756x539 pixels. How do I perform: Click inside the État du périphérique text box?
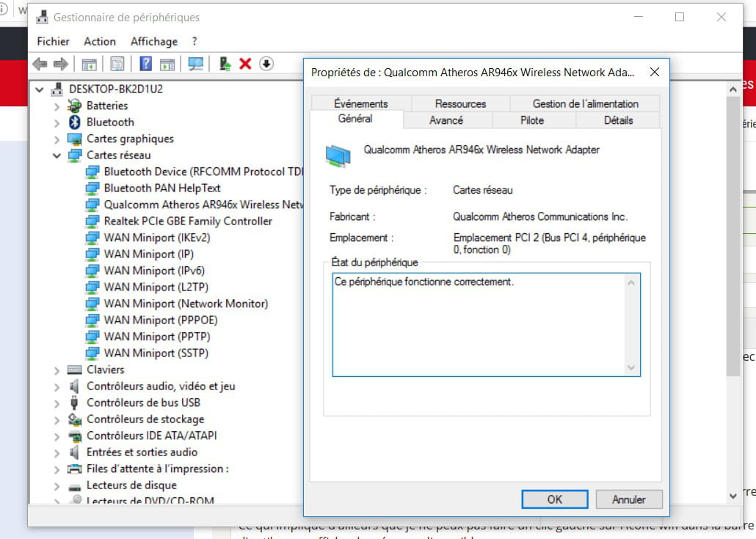(486, 325)
